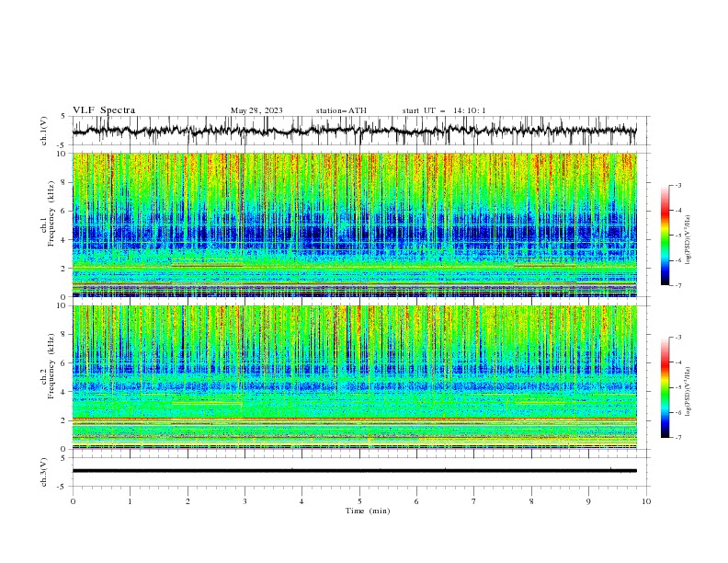Click the time axis tick label "1"

coord(130,501)
